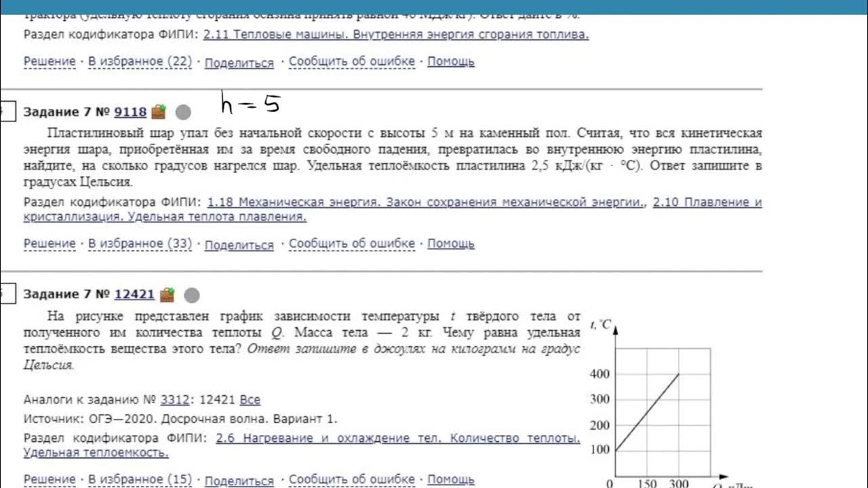Open section 1.18 Механическая энергия link
868x488 pixels.
427,202
